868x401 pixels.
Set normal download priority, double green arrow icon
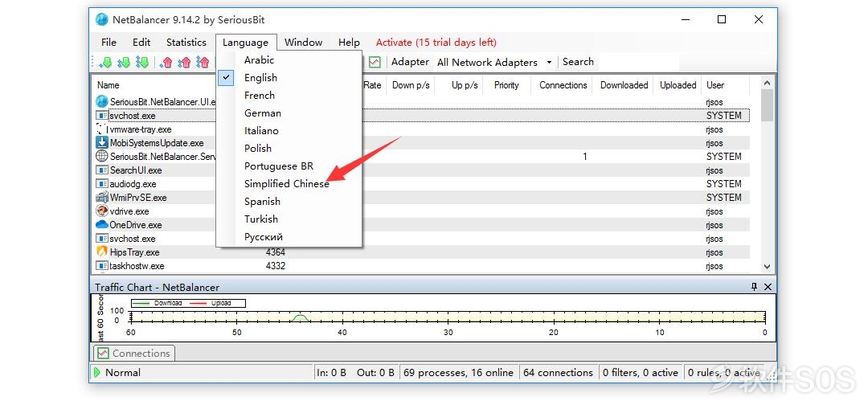tap(124, 63)
